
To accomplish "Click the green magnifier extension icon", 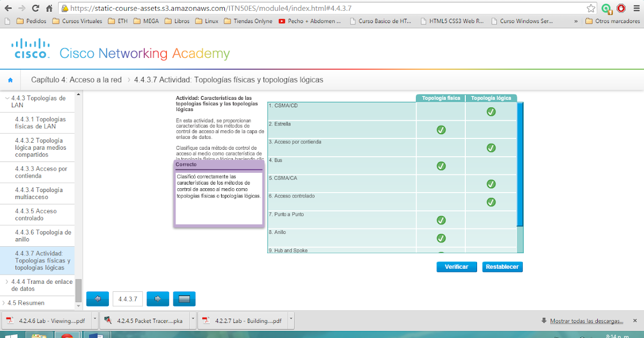I will [607, 8].
